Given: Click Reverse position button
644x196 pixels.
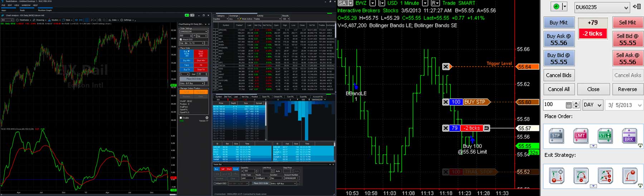Looking at the screenshot, I should click(627, 89).
